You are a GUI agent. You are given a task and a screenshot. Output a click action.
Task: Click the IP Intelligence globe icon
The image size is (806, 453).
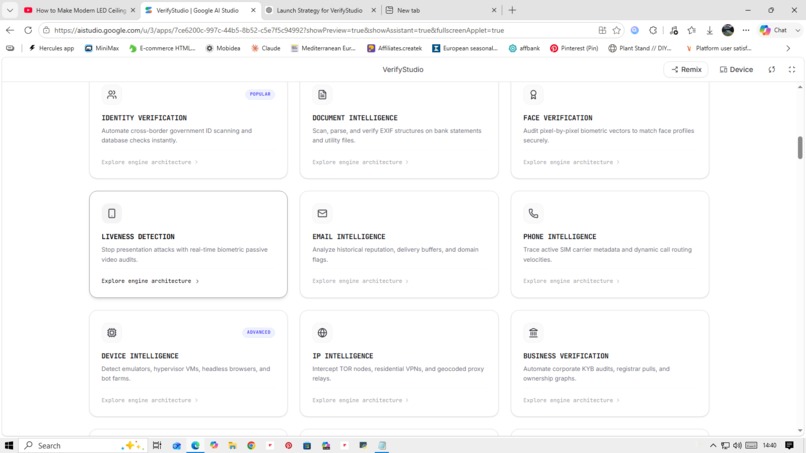tap(322, 333)
